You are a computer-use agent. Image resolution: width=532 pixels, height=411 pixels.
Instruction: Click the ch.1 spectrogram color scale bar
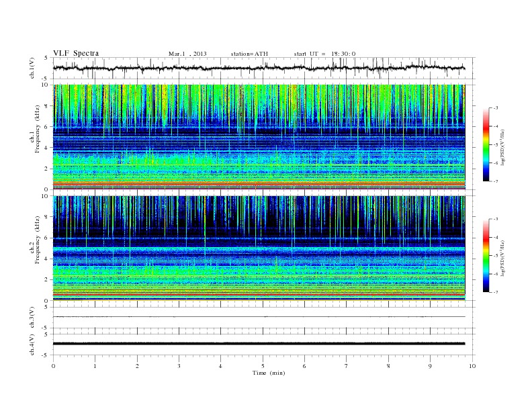(486, 145)
